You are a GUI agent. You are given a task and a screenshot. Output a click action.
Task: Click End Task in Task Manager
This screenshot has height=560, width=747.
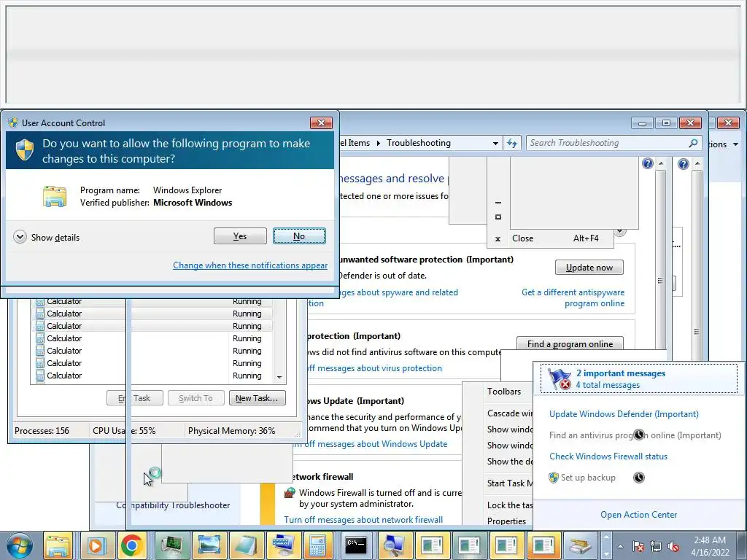(x=135, y=398)
